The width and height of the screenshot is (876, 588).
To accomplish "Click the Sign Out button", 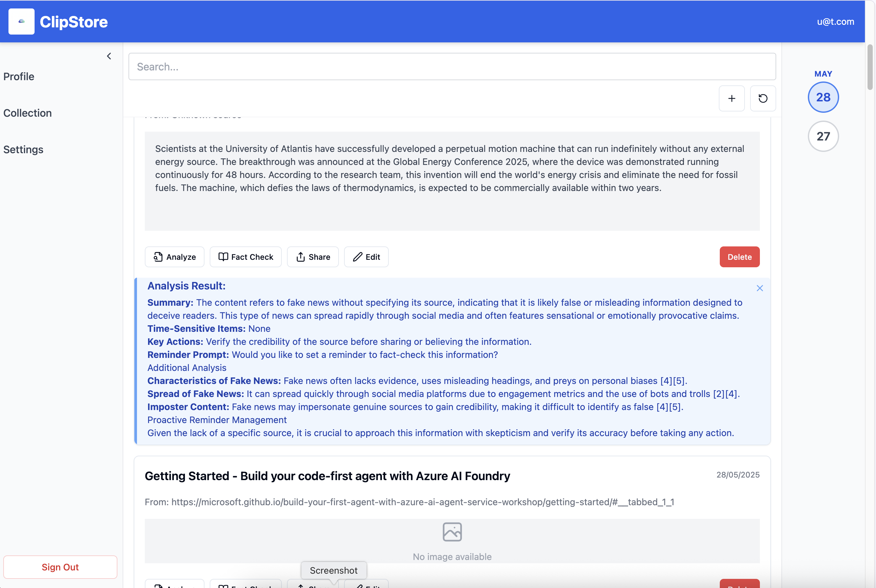I will (60, 567).
